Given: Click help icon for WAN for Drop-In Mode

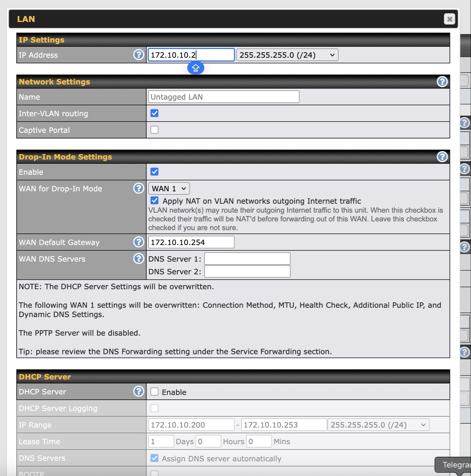Looking at the screenshot, I should [138, 188].
